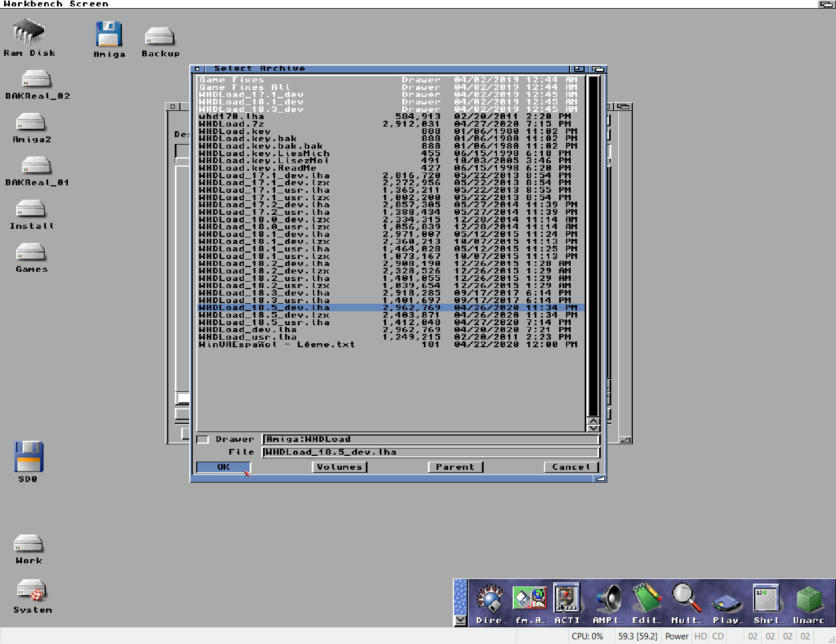
Task: Click the File name input field
Action: [x=431, y=452]
